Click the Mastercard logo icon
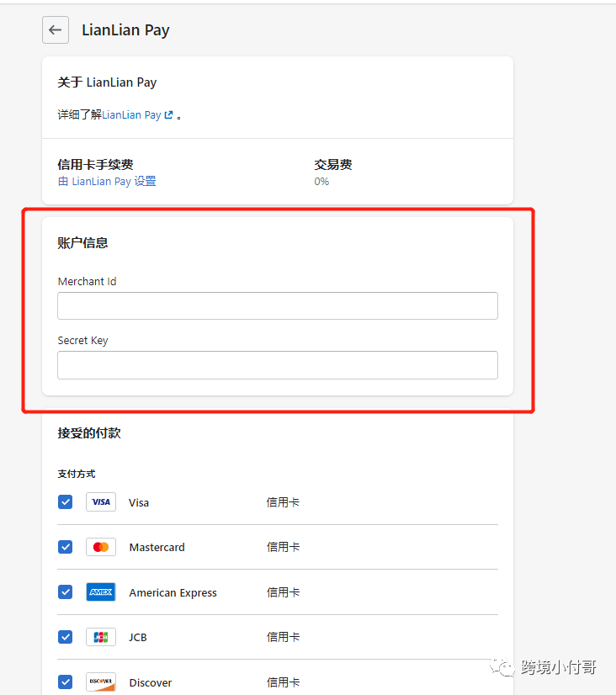The width and height of the screenshot is (616, 695). (x=101, y=547)
